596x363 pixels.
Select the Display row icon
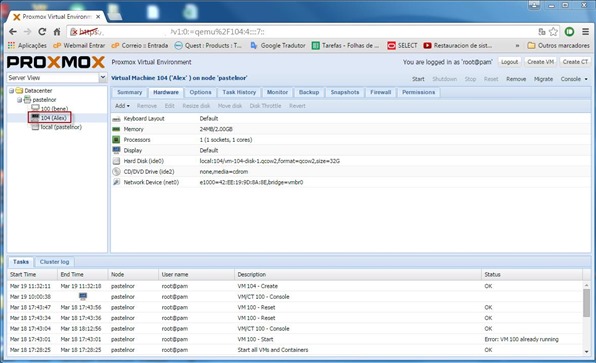(x=116, y=150)
